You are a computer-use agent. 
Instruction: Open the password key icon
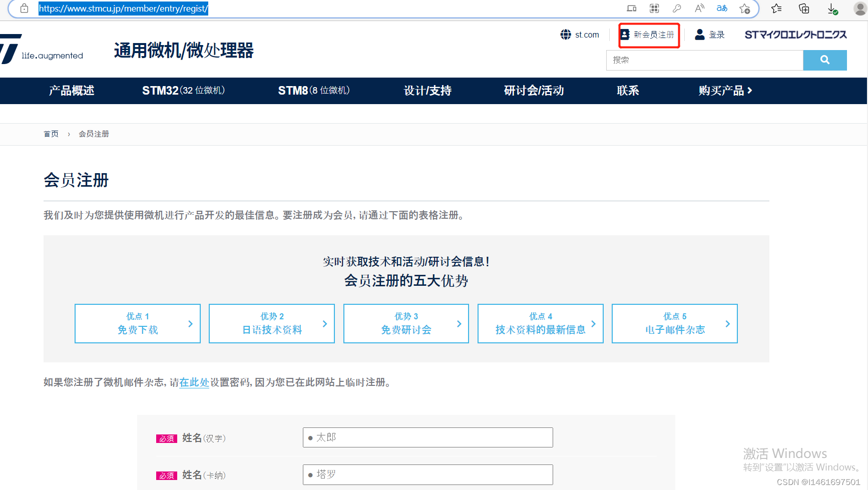point(677,9)
